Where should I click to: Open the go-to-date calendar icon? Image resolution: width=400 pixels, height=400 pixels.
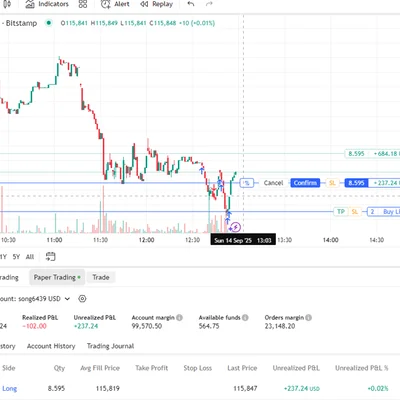coord(50,256)
